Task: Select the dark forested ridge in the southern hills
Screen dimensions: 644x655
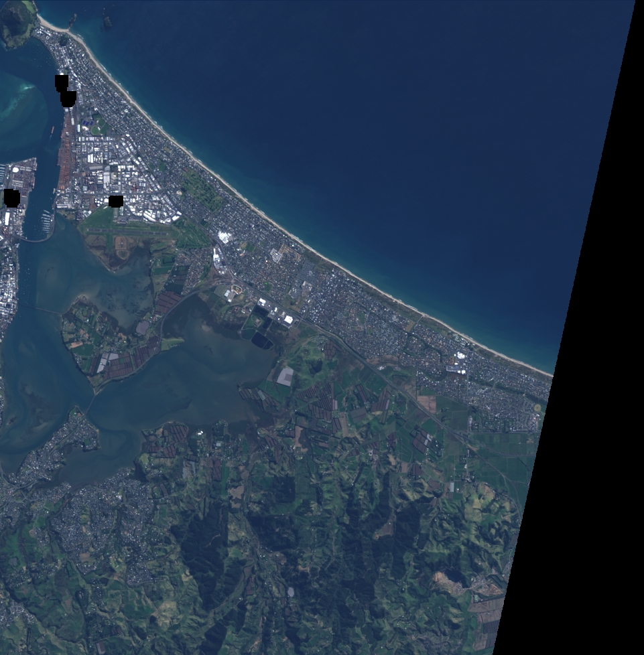Action: (x=201, y=556)
